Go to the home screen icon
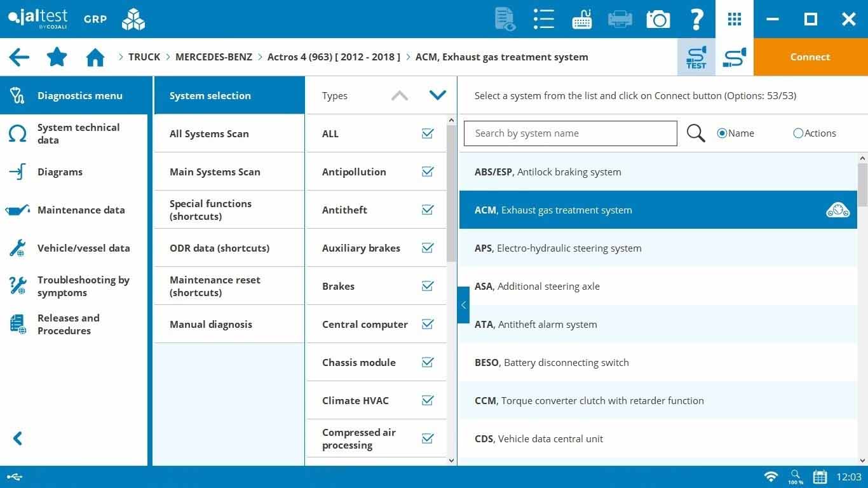 95,57
